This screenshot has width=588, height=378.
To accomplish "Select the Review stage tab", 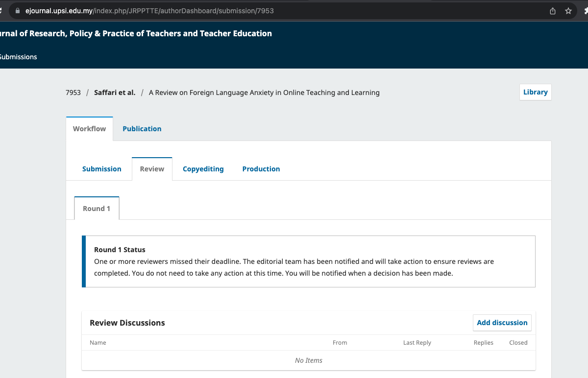I will [152, 169].
